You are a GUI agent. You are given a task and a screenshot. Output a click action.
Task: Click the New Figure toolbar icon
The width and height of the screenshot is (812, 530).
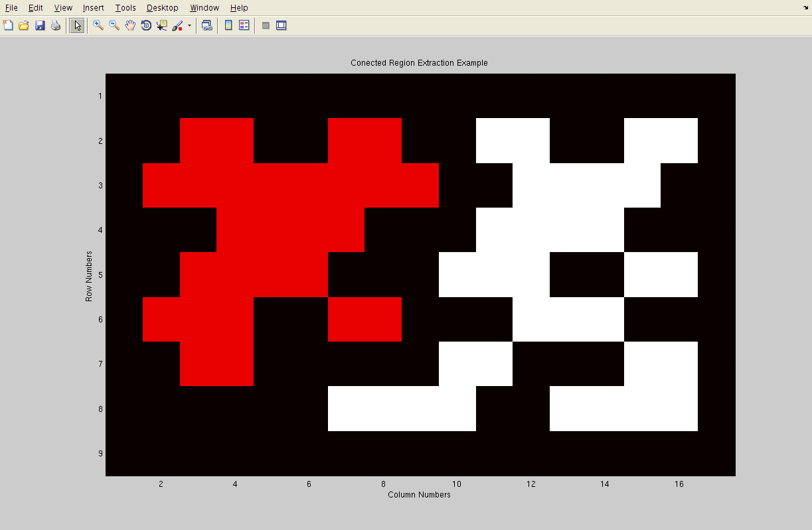click(x=8, y=26)
